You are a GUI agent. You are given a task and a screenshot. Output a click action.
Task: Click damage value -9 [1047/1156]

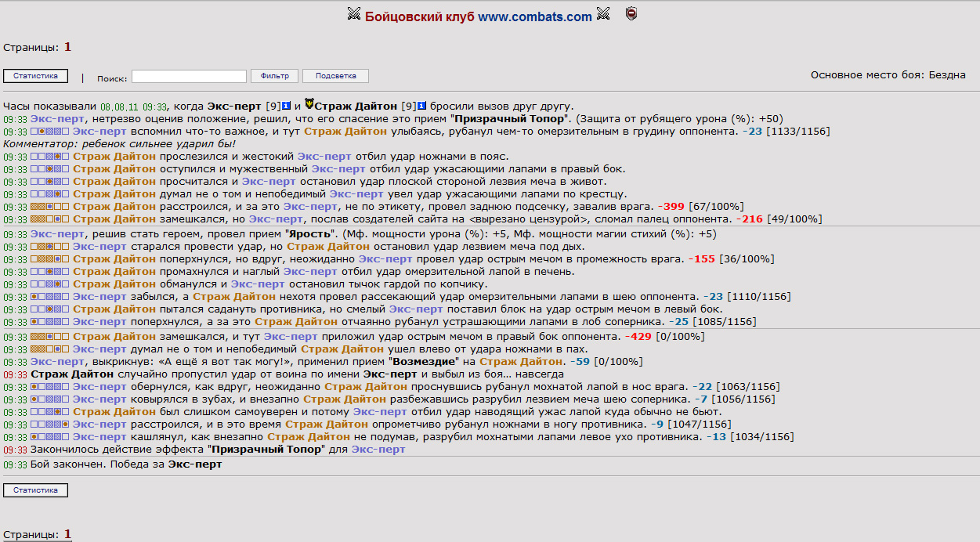pos(691,425)
